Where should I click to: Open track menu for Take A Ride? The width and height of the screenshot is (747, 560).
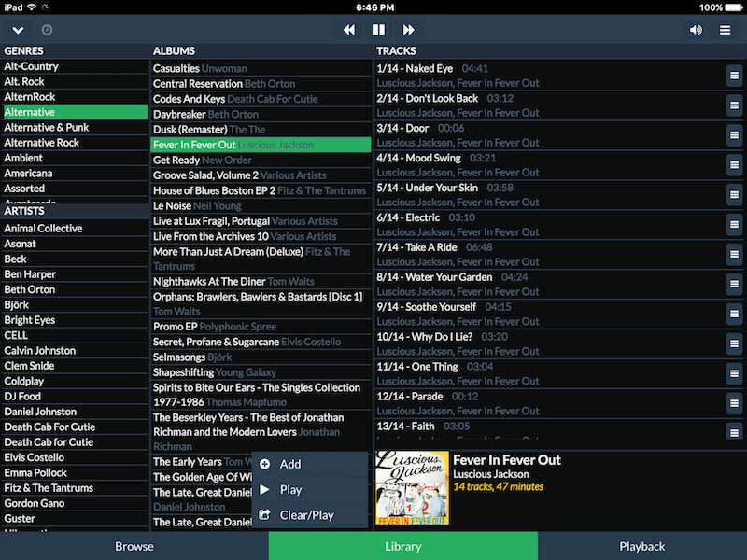coord(734,254)
